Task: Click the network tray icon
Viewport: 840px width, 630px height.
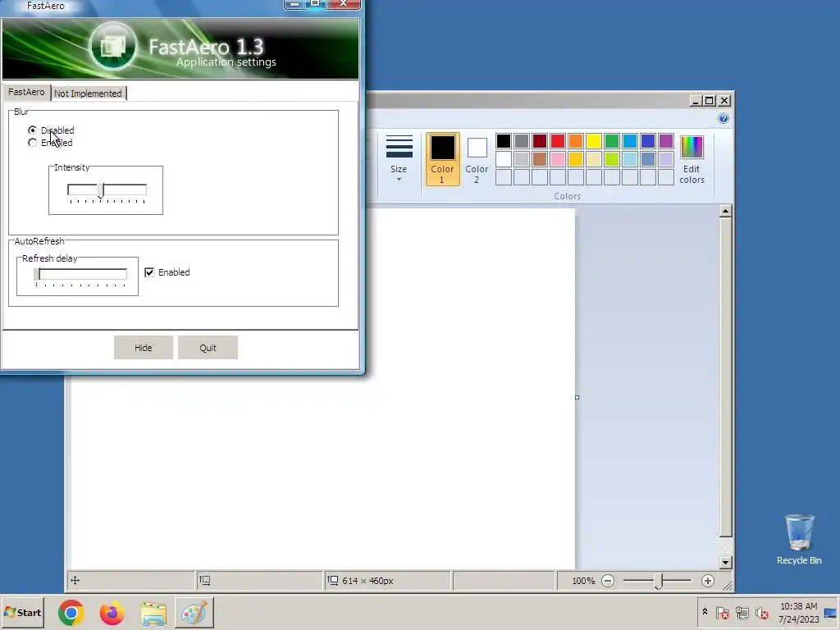Action: [742, 612]
